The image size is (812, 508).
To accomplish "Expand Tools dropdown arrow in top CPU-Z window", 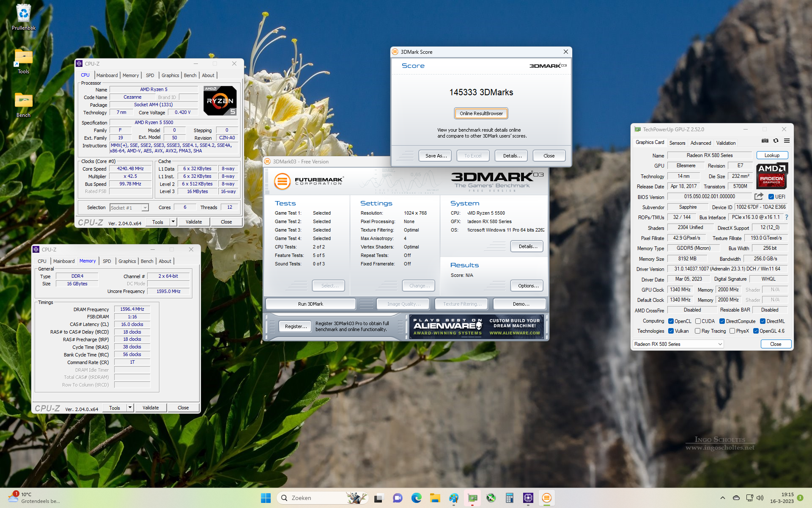I will (173, 222).
